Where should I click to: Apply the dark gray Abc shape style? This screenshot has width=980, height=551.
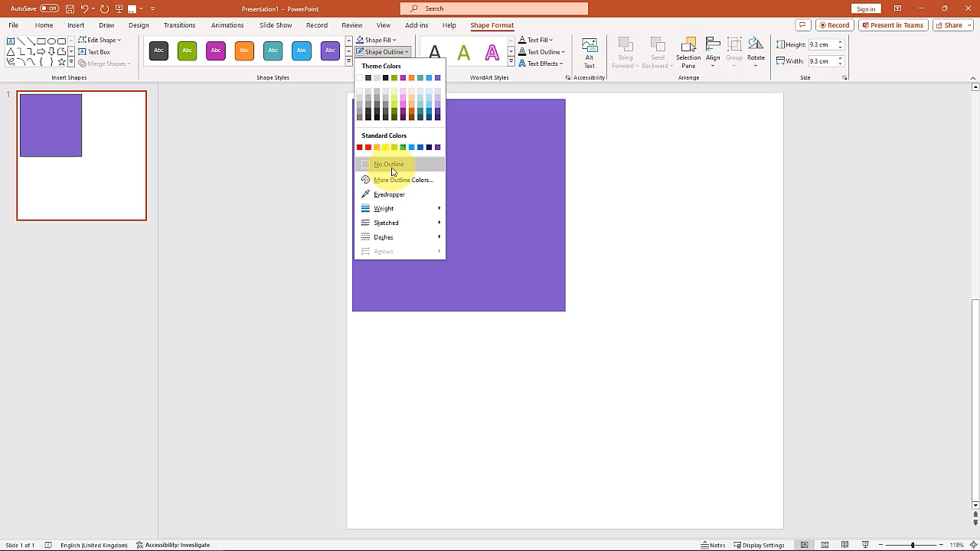point(158,51)
